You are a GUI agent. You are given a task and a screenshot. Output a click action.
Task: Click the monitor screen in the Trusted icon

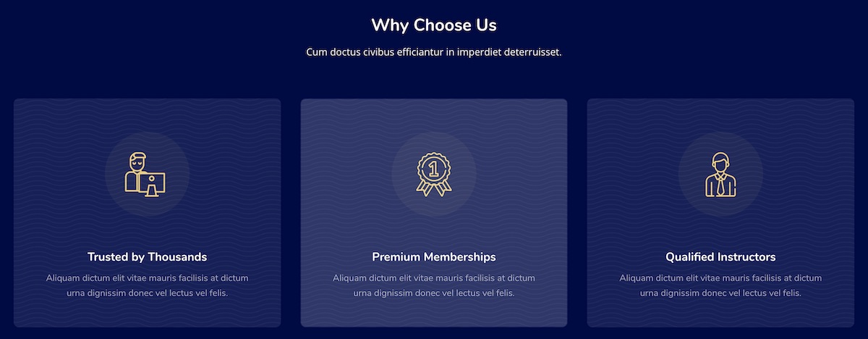153,182
